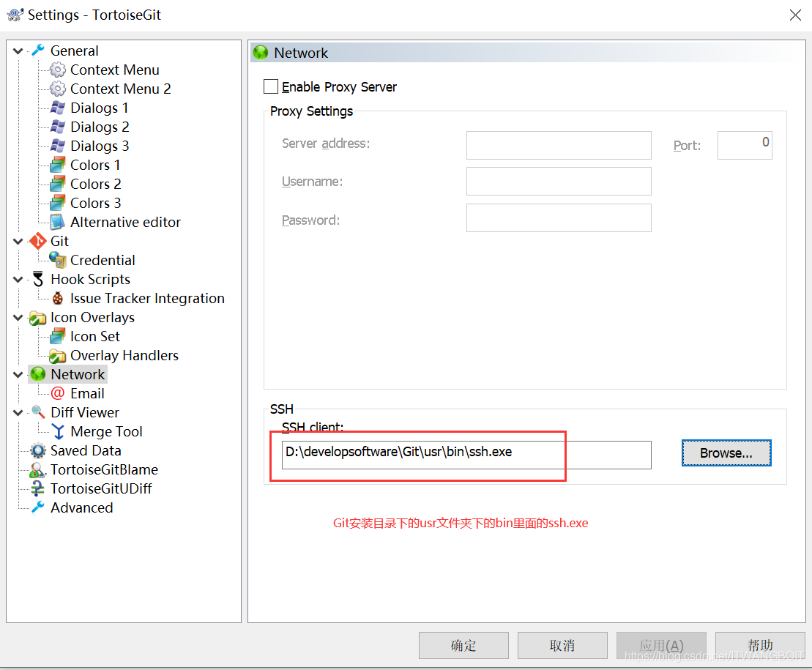The height and width of the screenshot is (670, 812).
Task: Click the Dialogs 2 windows icon
Action: click(58, 127)
